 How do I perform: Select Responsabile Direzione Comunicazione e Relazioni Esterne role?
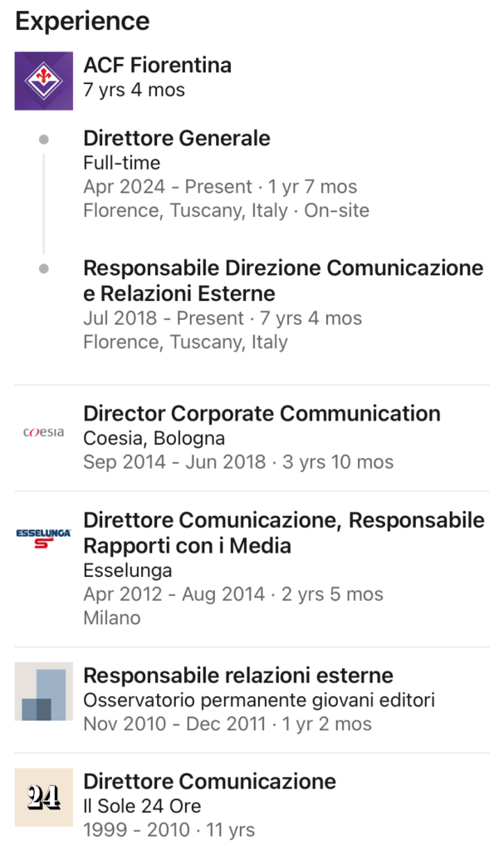(282, 281)
